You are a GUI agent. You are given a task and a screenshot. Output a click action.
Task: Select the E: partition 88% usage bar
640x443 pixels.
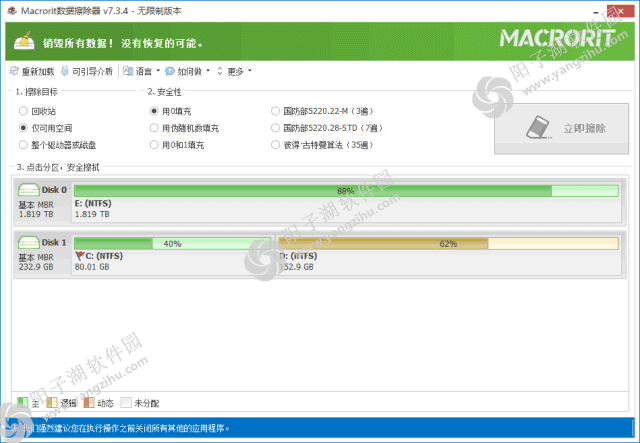[346, 191]
